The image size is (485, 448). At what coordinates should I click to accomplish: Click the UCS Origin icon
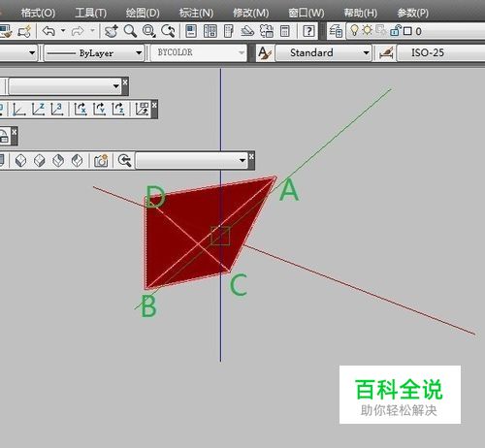[x=18, y=110]
